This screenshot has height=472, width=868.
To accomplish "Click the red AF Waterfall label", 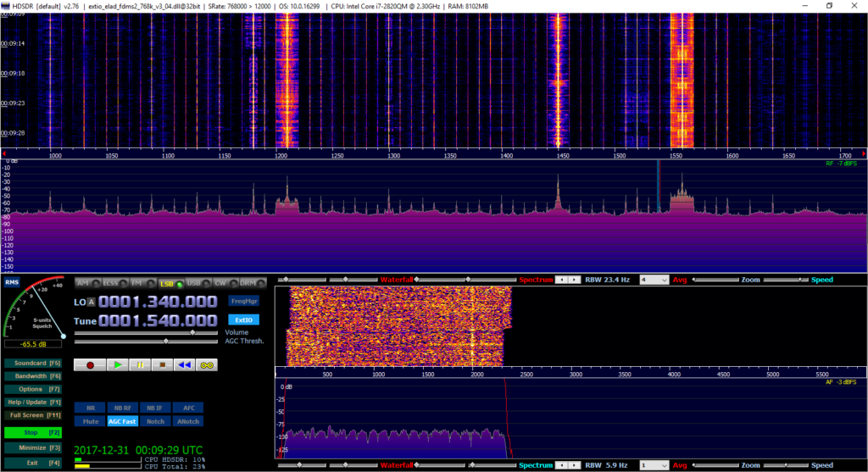I will pos(397,465).
